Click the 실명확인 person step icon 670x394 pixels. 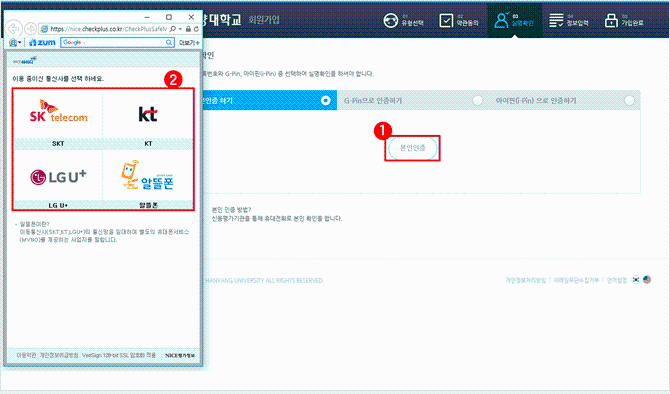(x=501, y=20)
